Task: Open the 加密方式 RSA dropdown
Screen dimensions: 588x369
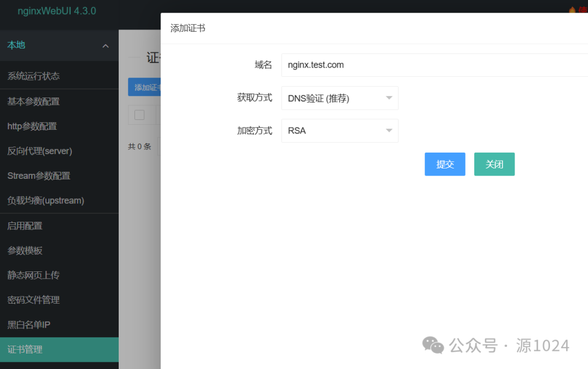Action: pyautogui.click(x=340, y=131)
